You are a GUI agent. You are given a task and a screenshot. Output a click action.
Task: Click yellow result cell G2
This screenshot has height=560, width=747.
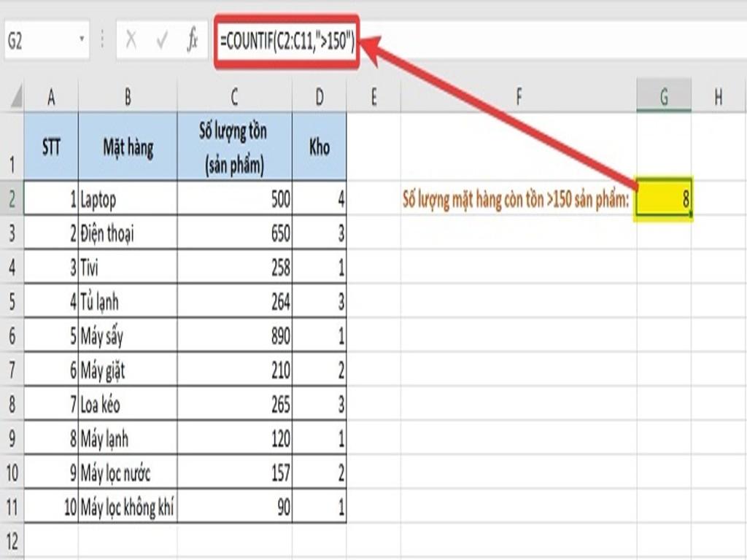[663, 198]
